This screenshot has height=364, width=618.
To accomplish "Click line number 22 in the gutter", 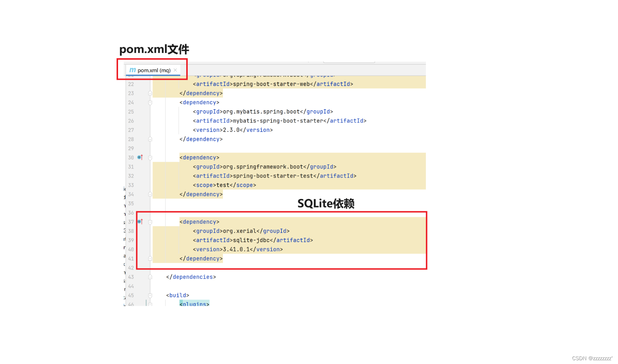I will [x=131, y=84].
